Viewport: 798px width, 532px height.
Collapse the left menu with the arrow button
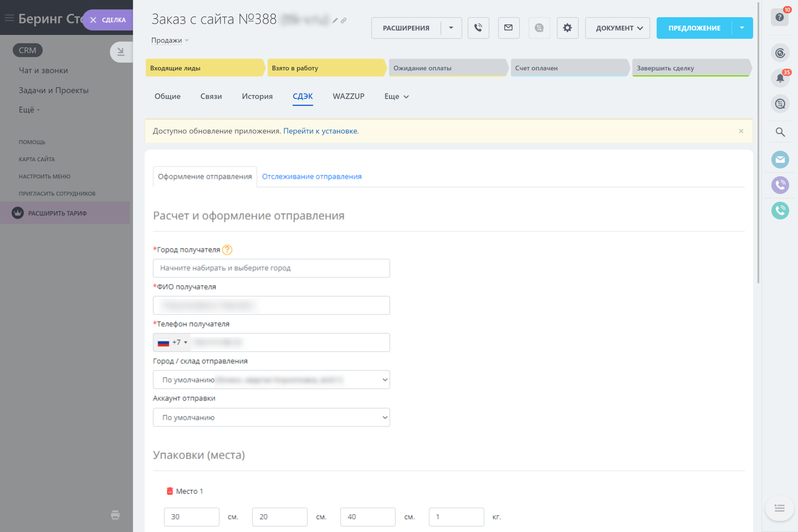121,52
